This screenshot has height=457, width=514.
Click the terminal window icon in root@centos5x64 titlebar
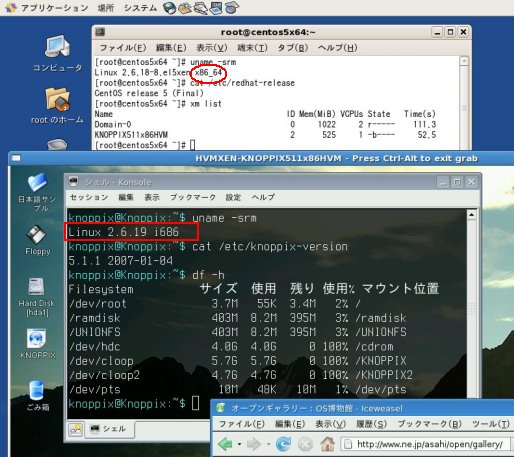pyautogui.click(x=100, y=32)
